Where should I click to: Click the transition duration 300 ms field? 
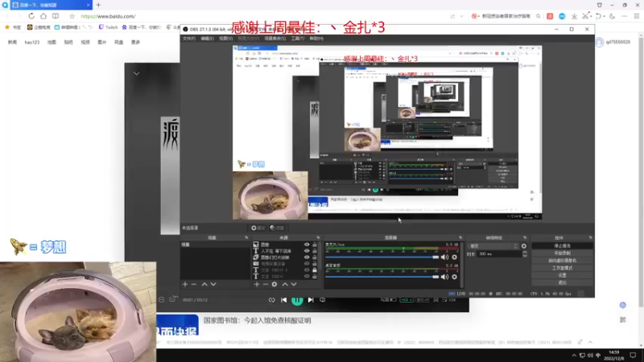click(x=499, y=254)
